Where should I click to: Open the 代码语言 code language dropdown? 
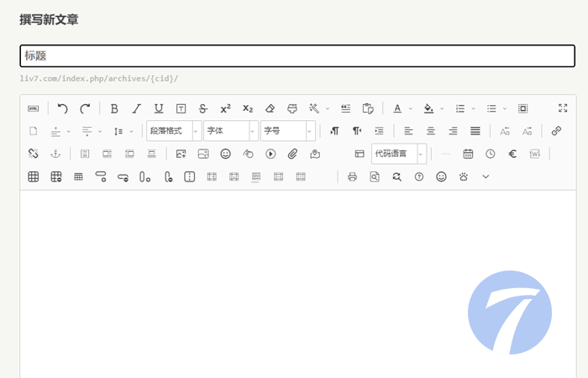(399, 154)
